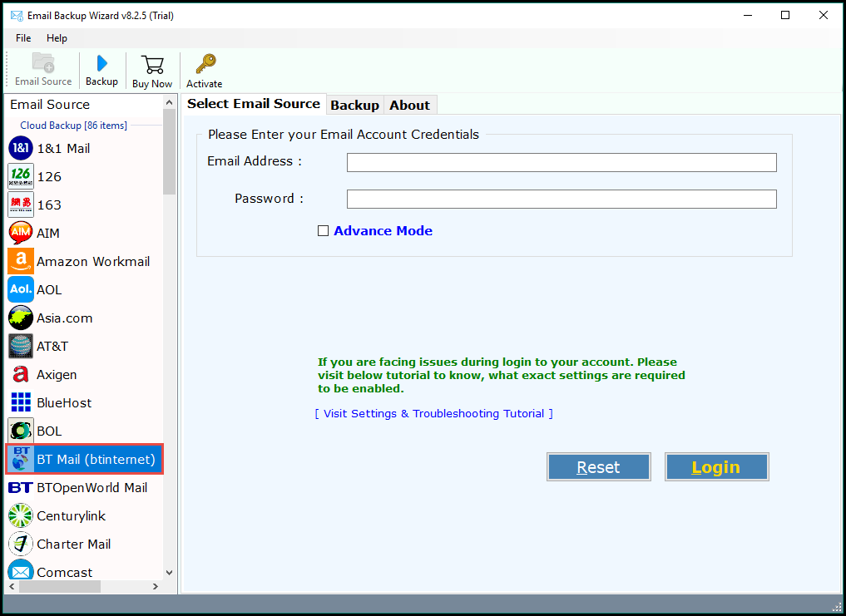Choose the BlueHost grid icon
Screen dimensions: 846x616
click(x=21, y=402)
